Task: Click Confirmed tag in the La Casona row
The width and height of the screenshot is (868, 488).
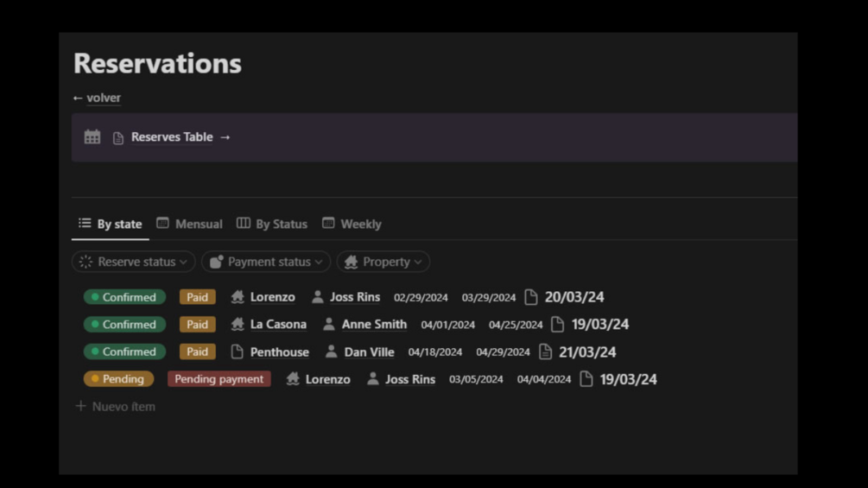Action: click(124, 324)
